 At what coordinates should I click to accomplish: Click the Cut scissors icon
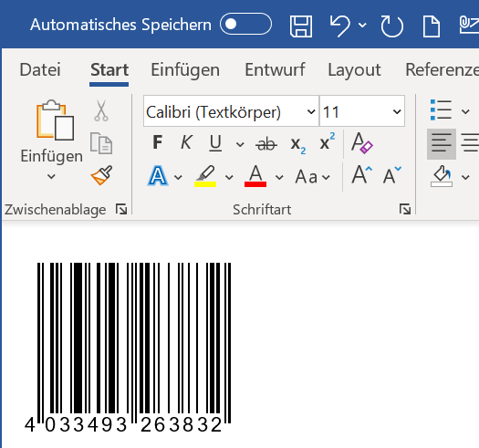101,110
